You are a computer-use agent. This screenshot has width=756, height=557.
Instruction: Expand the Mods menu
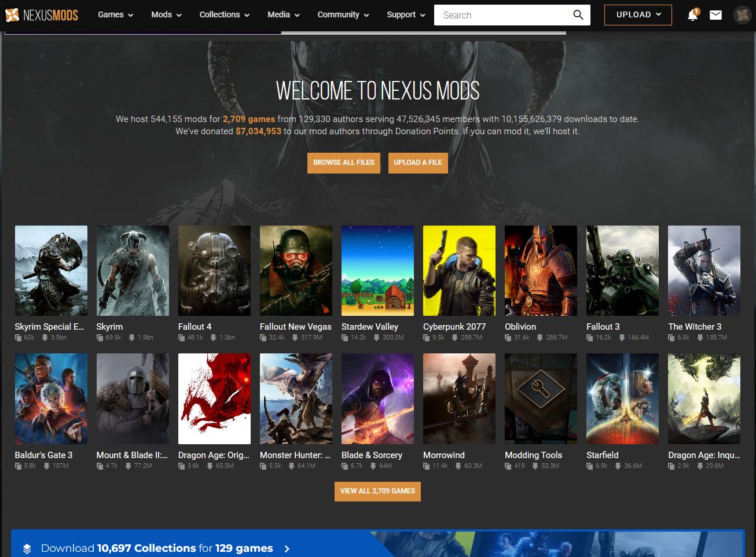[x=166, y=15]
